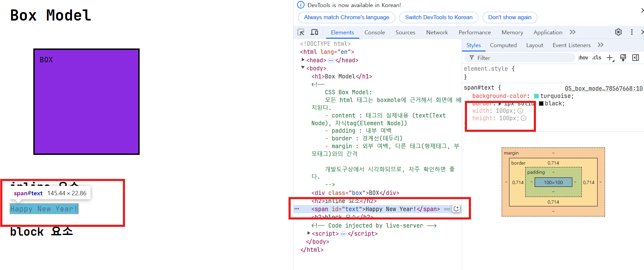Open the 05_box_mode stylesheet source link
This screenshot has width=644, height=270.
pos(604,89)
